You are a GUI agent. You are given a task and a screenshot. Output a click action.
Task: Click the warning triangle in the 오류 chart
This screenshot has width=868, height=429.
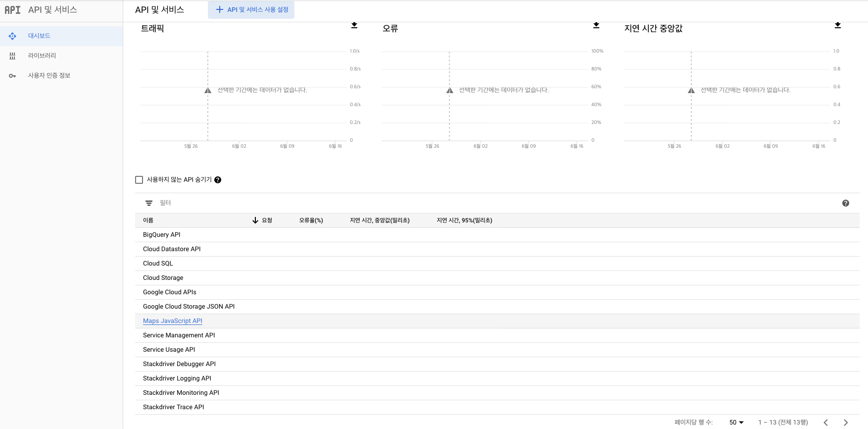click(x=449, y=90)
